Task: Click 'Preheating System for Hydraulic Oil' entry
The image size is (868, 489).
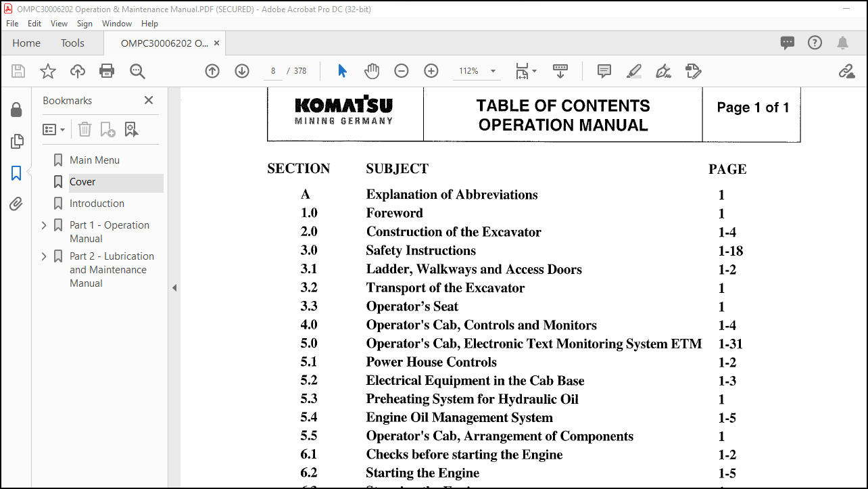Action: [473, 400]
